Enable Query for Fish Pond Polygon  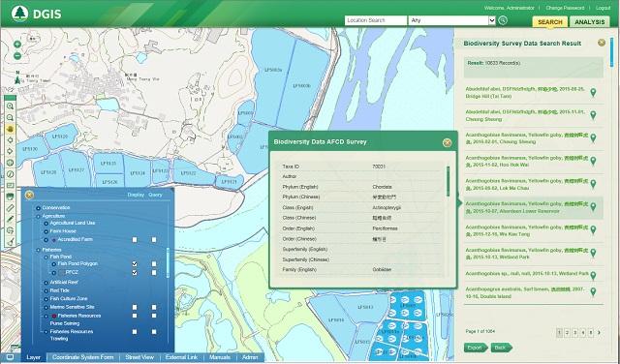pos(154,263)
